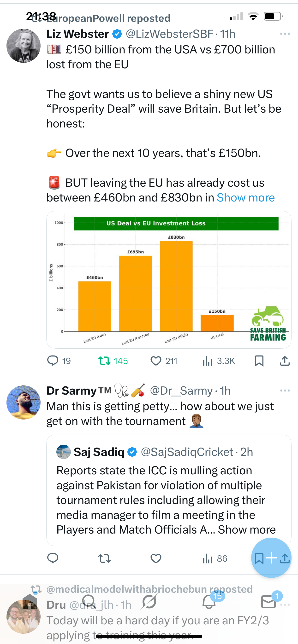Tap the @LizWebsterSBF handle

coord(169,34)
